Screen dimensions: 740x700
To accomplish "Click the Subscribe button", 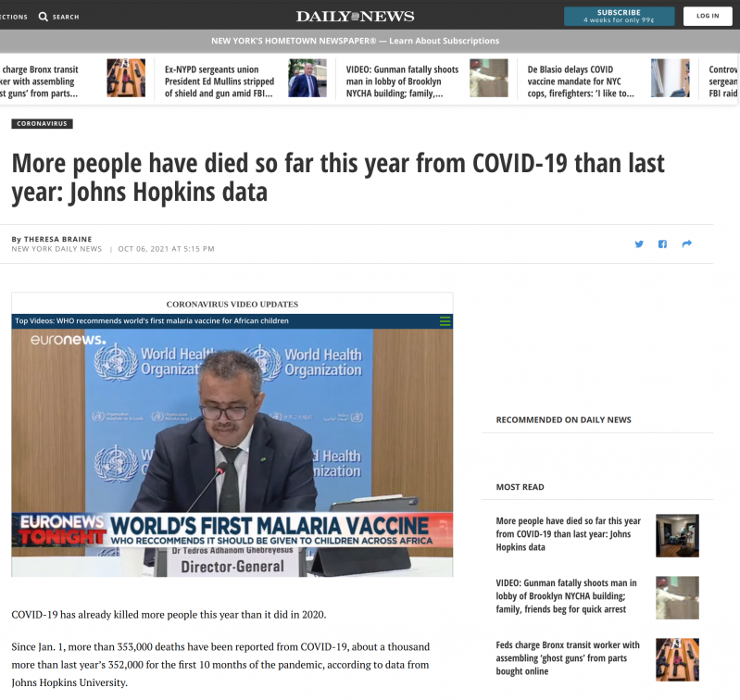I will [619, 16].
